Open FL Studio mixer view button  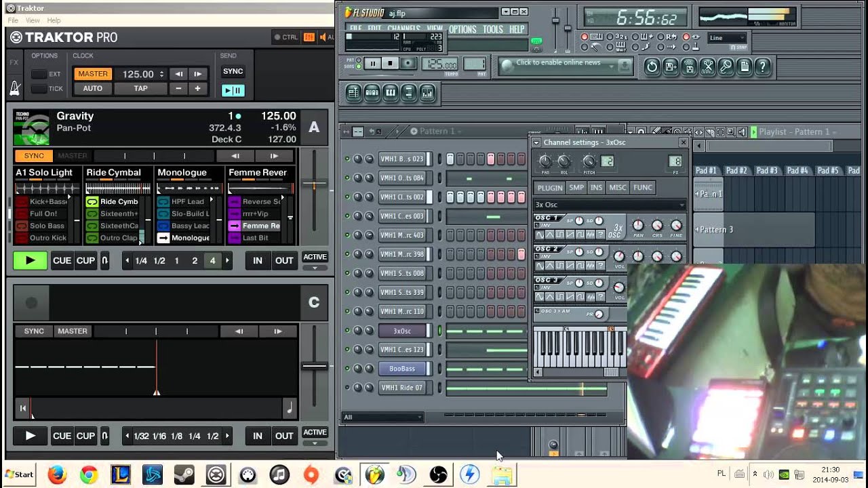tap(427, 93)
